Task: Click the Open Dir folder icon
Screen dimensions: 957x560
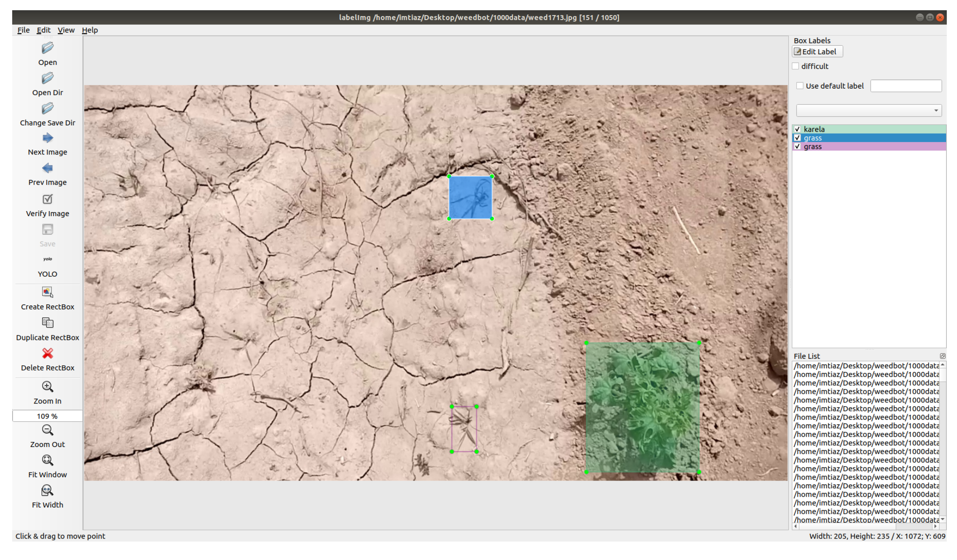Action: click(47, 79)
